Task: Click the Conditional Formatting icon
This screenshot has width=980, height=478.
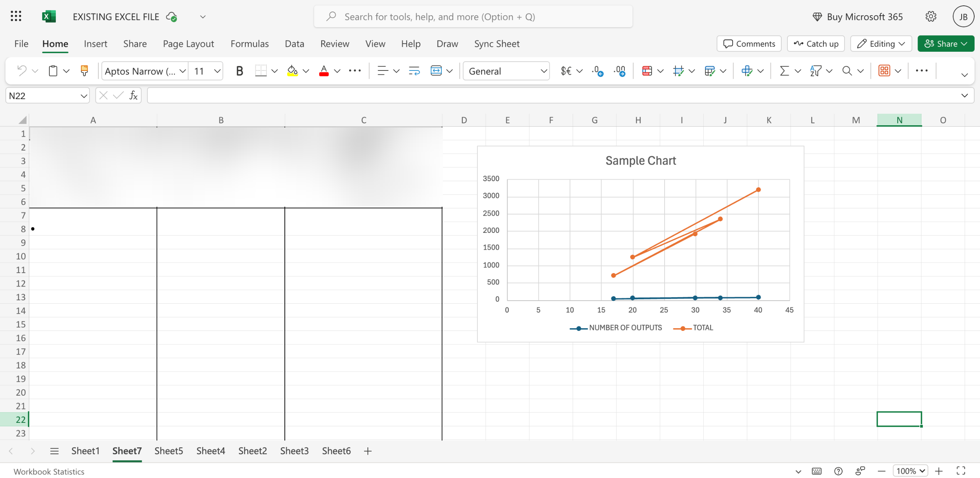Action: (x=647, y=71)
